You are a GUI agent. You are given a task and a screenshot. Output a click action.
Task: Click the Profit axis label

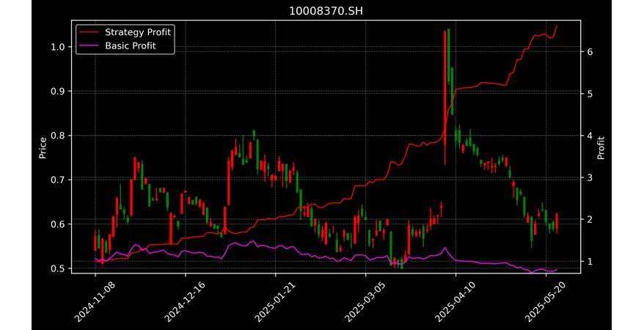tap(601, 147)
